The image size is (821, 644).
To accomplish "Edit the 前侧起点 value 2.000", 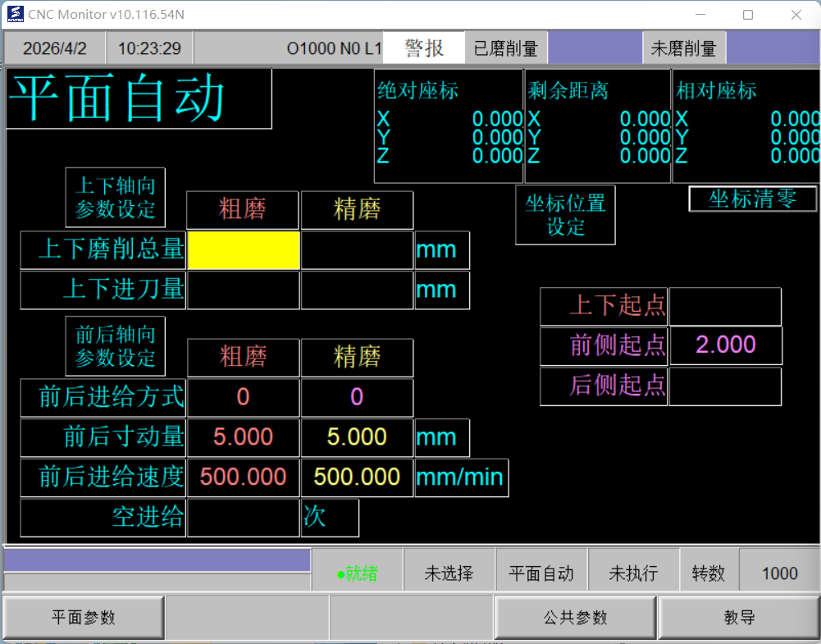I will pyautogui.click(x=725, y=345).
